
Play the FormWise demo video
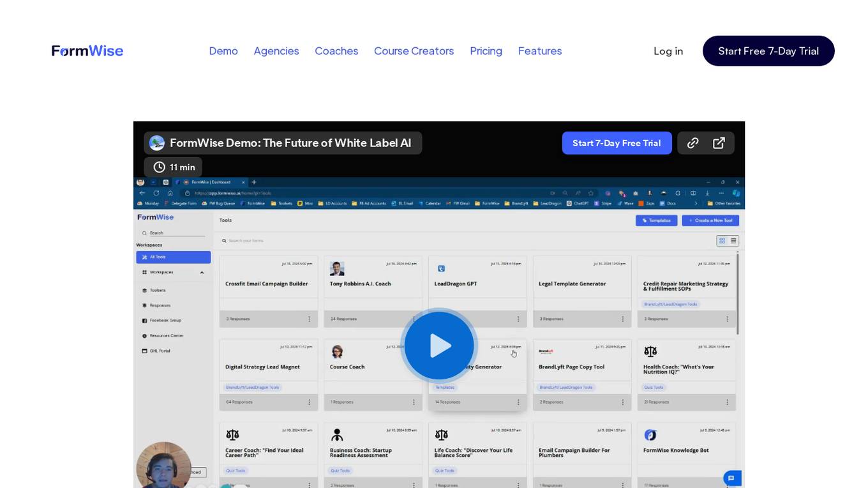439,346
